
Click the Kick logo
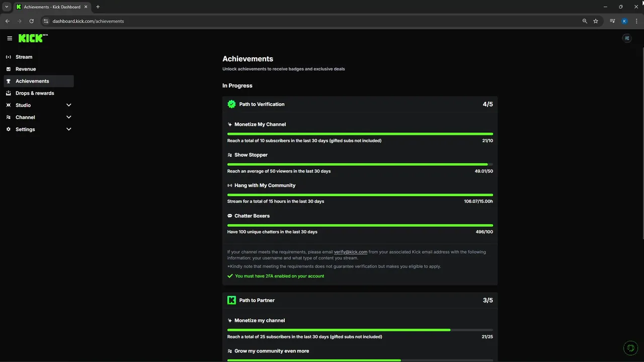31,38
